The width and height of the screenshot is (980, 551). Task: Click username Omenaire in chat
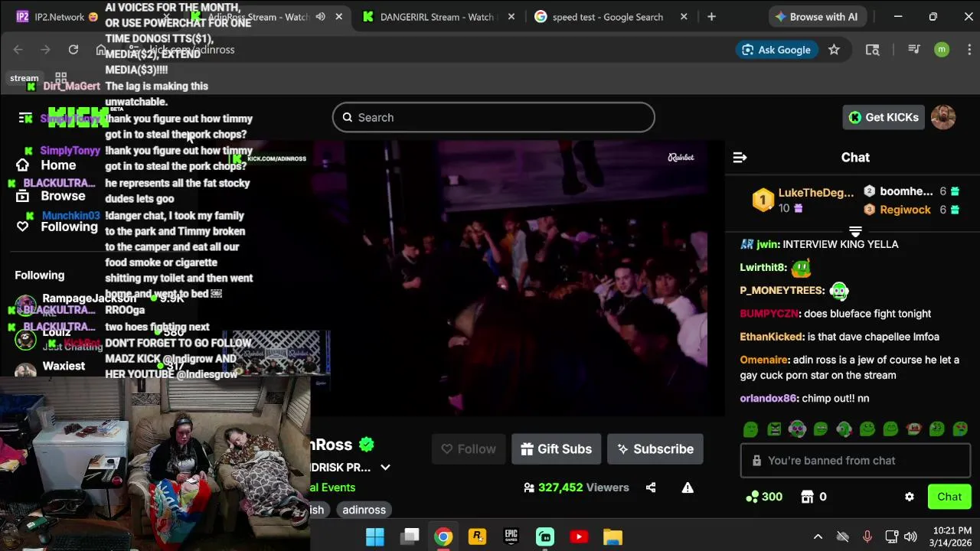[x=763, y=360]
